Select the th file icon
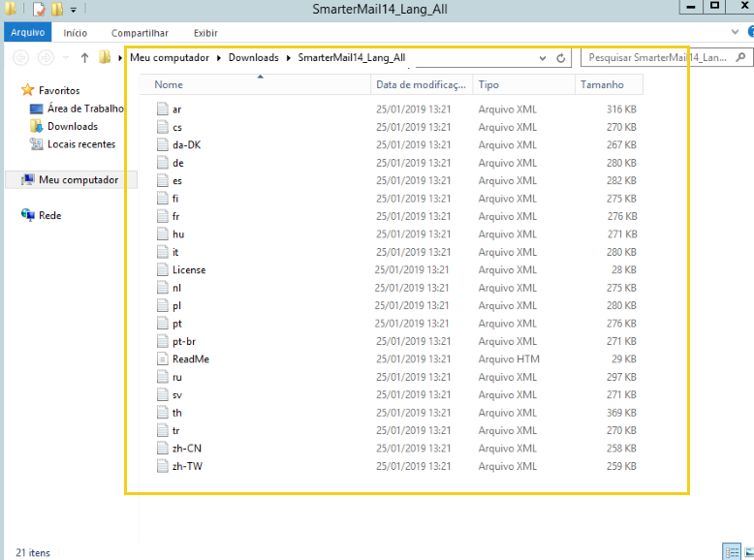 tap(163, 413)
